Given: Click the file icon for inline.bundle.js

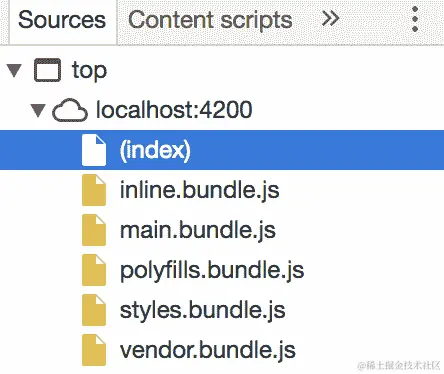Looking at the screenshot, I should coord(94,190).
